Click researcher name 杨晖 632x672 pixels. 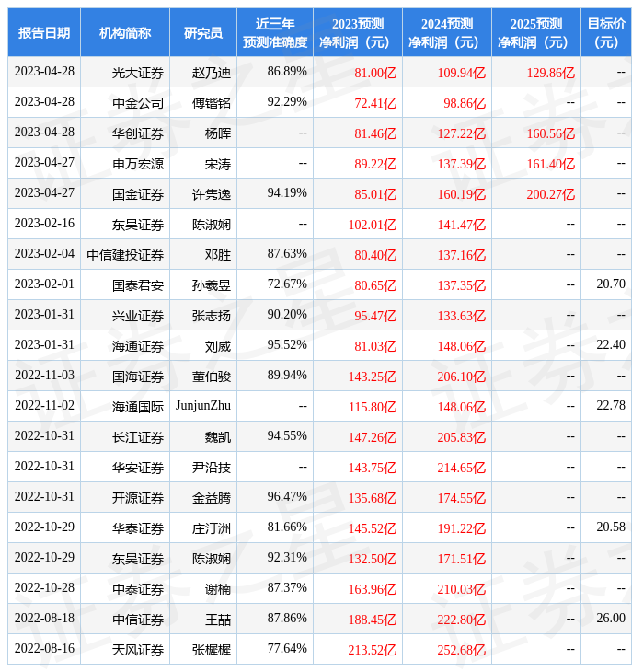pyautogui.click(x=217, y=133)
